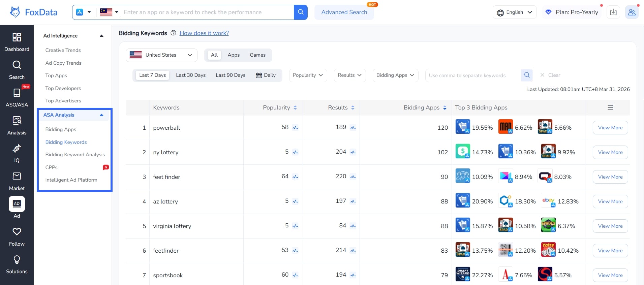Open Bidding Apps in sidebar

(x=61, y=129)
